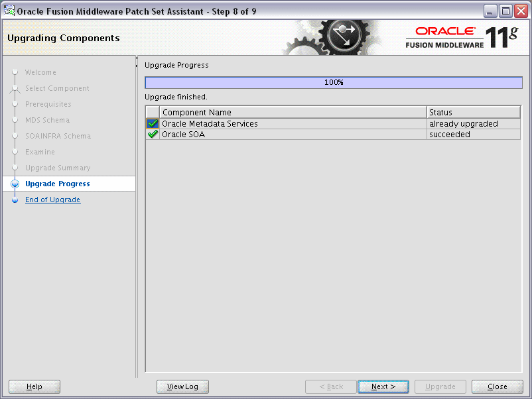Proceed with the Next button
Viewport: 532px width, 399px height.
coord(383,386)
